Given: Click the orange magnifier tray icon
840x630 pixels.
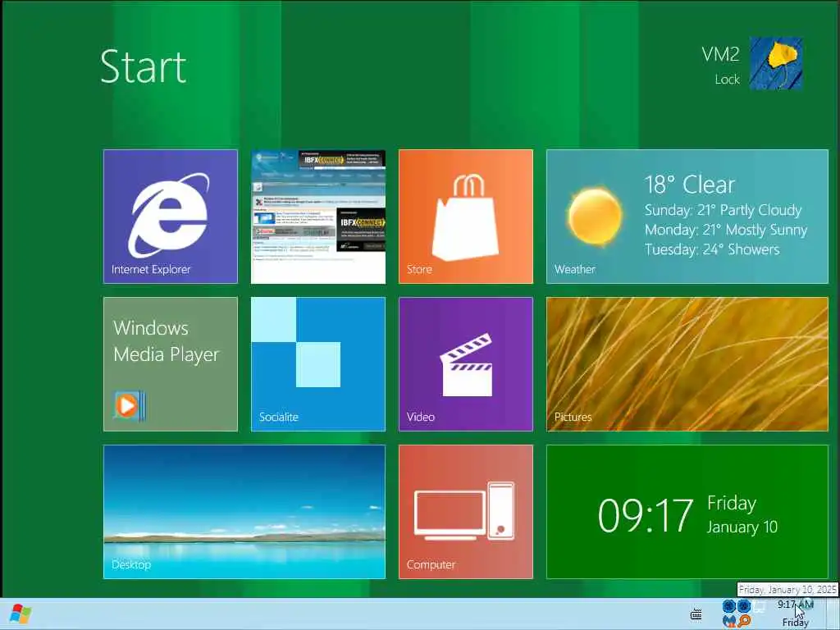Looking at the screenshot, I should tap(743, 622).
